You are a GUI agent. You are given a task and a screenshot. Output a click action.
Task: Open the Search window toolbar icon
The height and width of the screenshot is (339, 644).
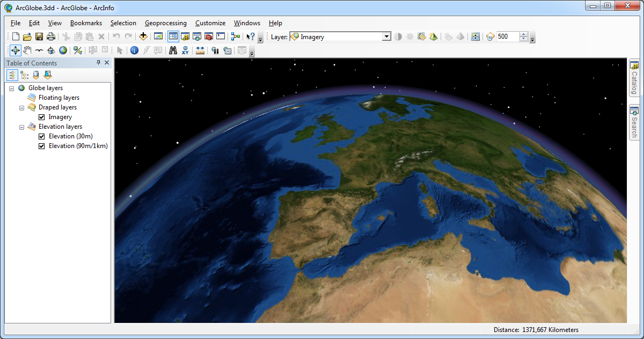(x=197, y=36)
